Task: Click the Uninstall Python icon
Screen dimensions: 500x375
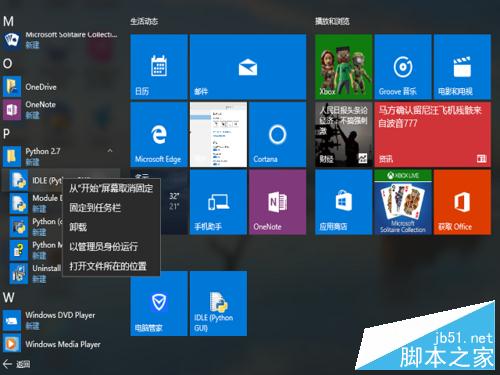Action: click(x=19, y=273)
